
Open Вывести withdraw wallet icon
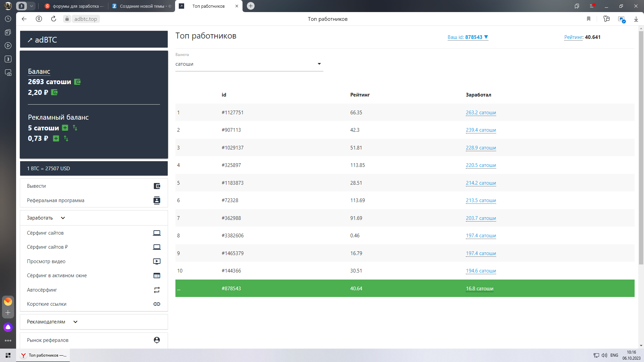pyautogui.click(x=157, y=186)
